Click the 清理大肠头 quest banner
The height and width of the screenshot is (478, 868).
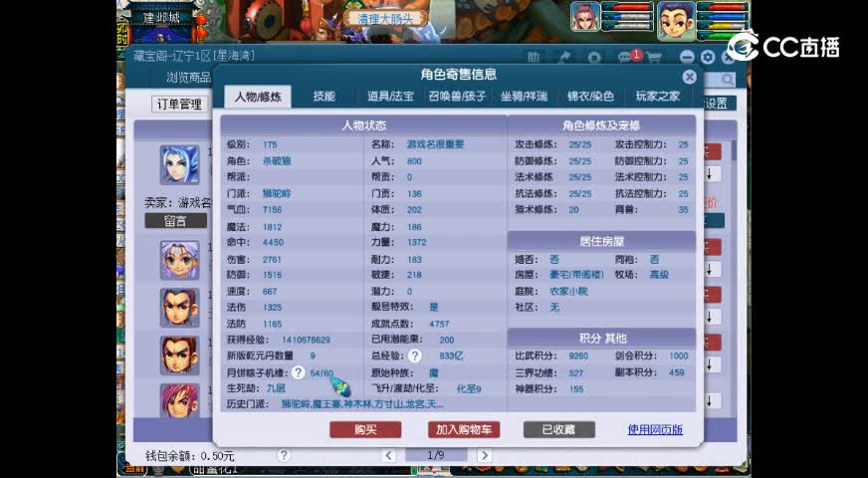(x=385, y=18)
